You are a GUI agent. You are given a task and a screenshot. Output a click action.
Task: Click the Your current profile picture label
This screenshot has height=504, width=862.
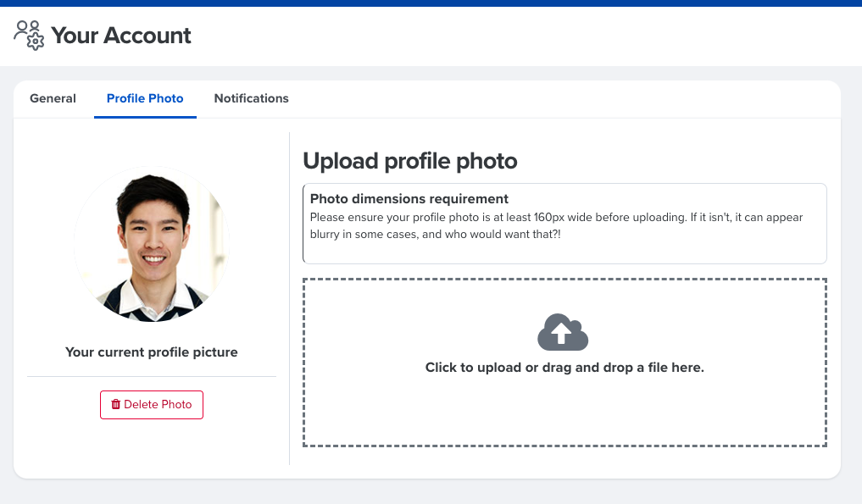152,352
